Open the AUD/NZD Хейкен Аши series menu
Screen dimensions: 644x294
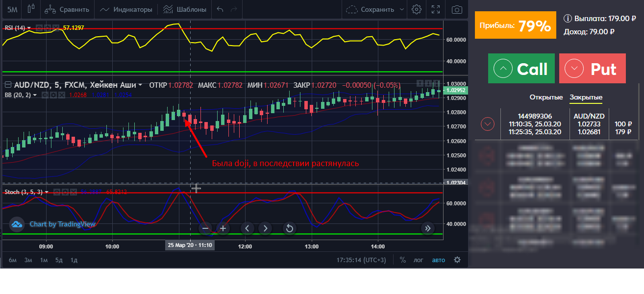[140, 85]
